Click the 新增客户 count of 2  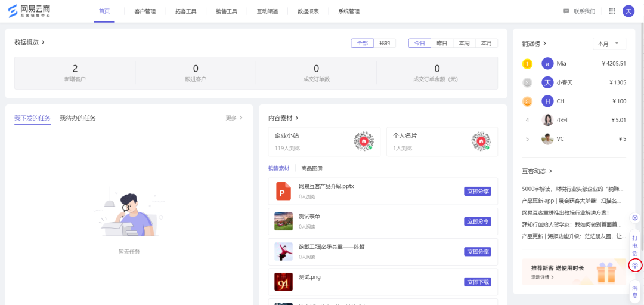[x=75, y=69]
